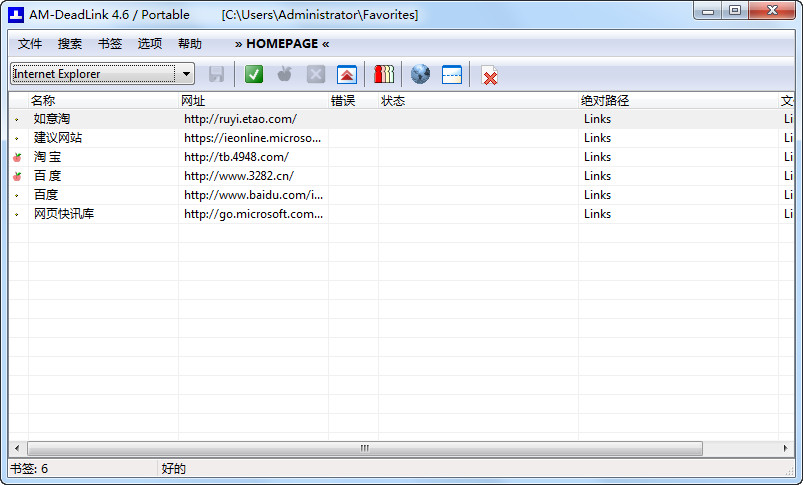Click URL http://www.3282.cn/
Viewport: 803px width, 485px height.
239,176
